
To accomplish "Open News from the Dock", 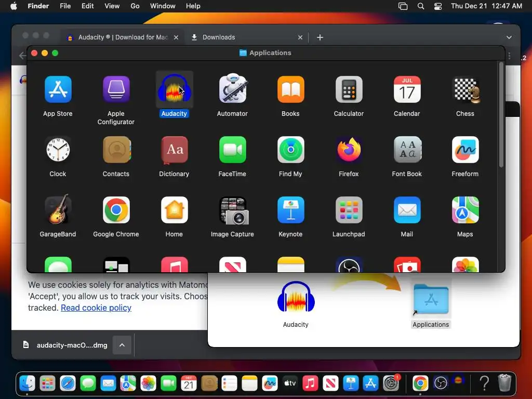I will tap(330, 383).
